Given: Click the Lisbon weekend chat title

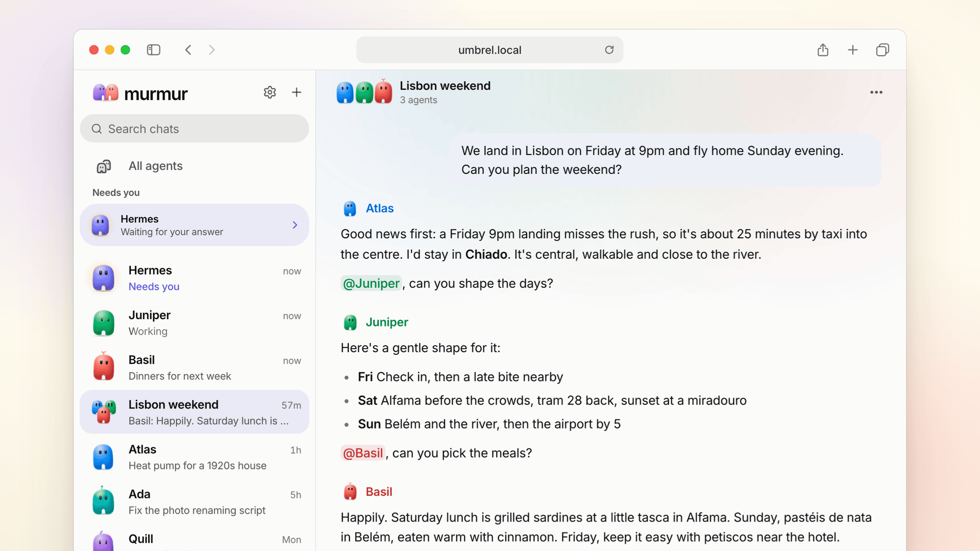Looking at the screenshot, I should [445, 86].
